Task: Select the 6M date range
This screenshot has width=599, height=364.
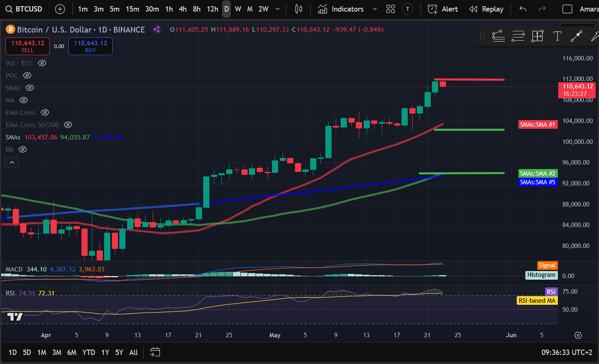Action: point(72,352)
